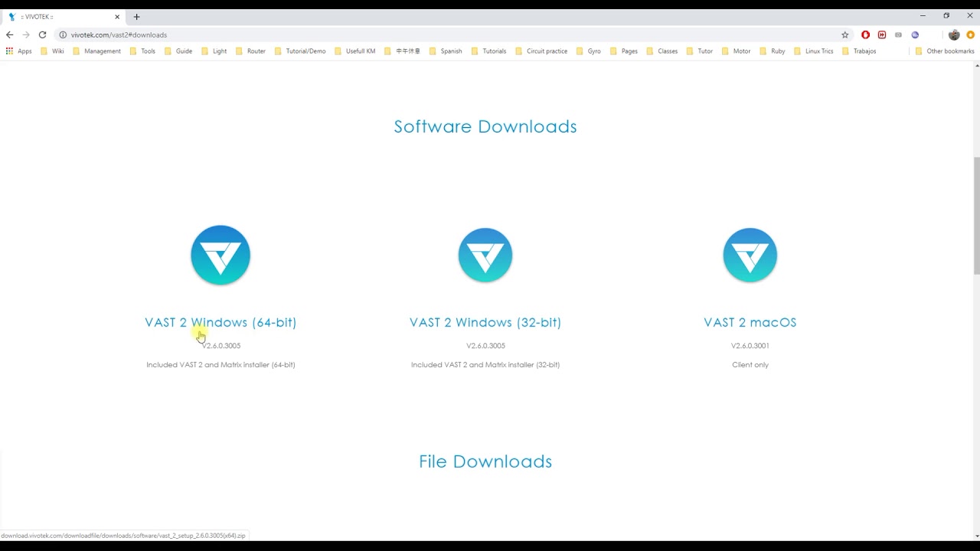This screenshot has width=980, height=551.
Task: Open the Linux Trics bookmark folder
Action: (x=813, y=51)
